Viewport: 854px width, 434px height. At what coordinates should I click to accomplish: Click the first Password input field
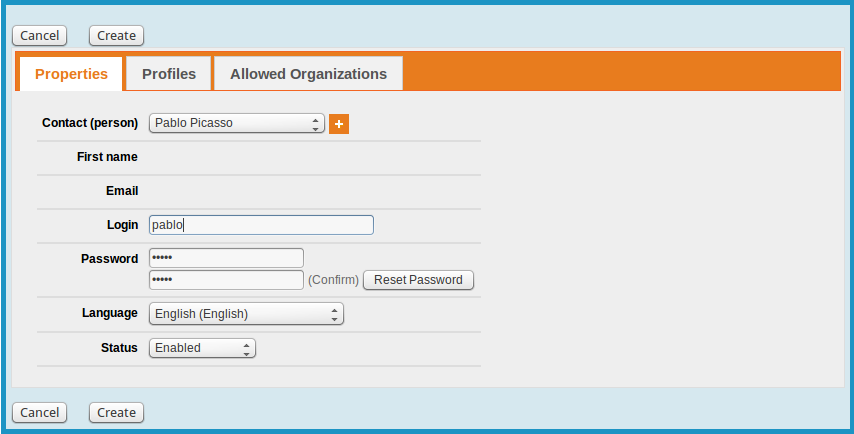coord(226,258)
